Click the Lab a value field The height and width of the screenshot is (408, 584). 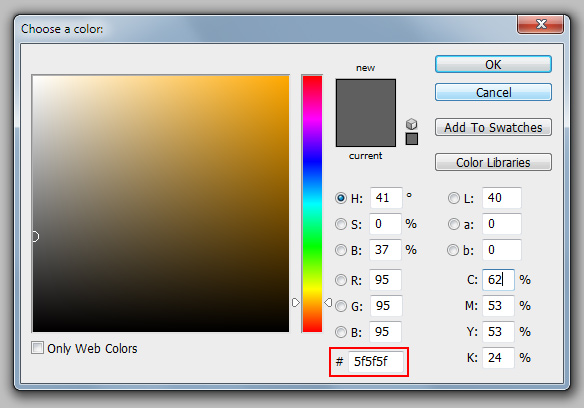tap(502, 224)
